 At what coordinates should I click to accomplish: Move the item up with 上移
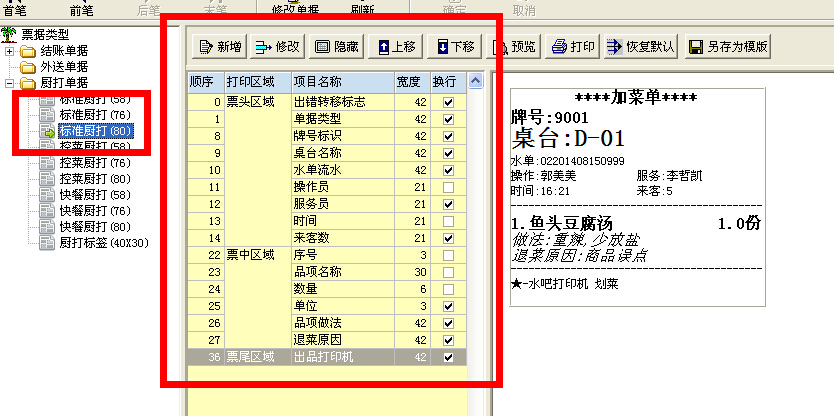[x=398, y=47]
